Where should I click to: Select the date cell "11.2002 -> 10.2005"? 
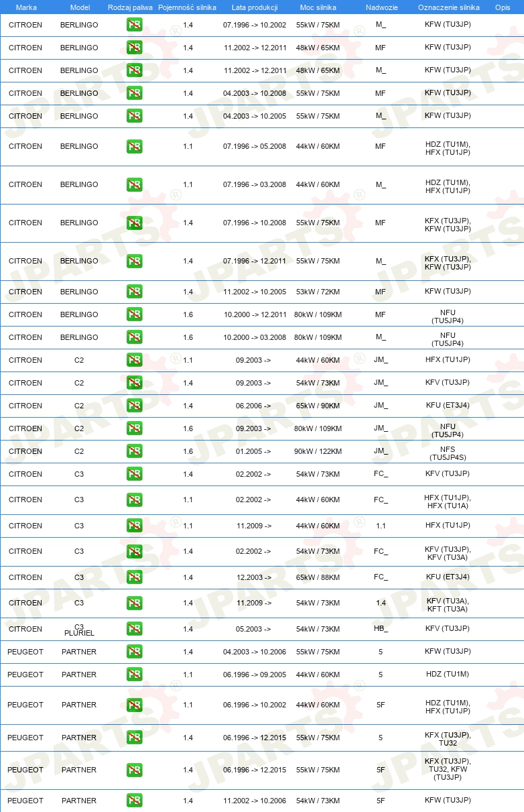coord(255,292)
